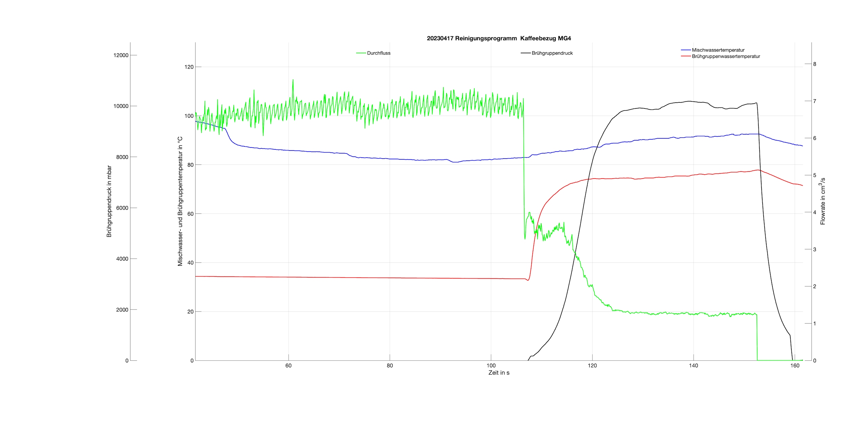Click the 6000 tick on pressure axis
Image resolution: width=868 pixels, height=424 pixels.
(122, 208)
